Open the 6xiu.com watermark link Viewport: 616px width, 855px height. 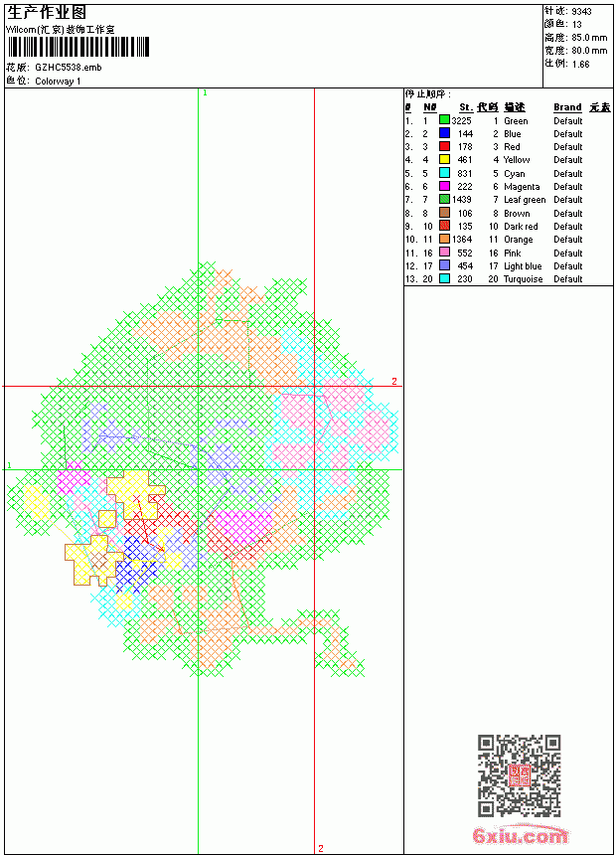pos(521,835)
